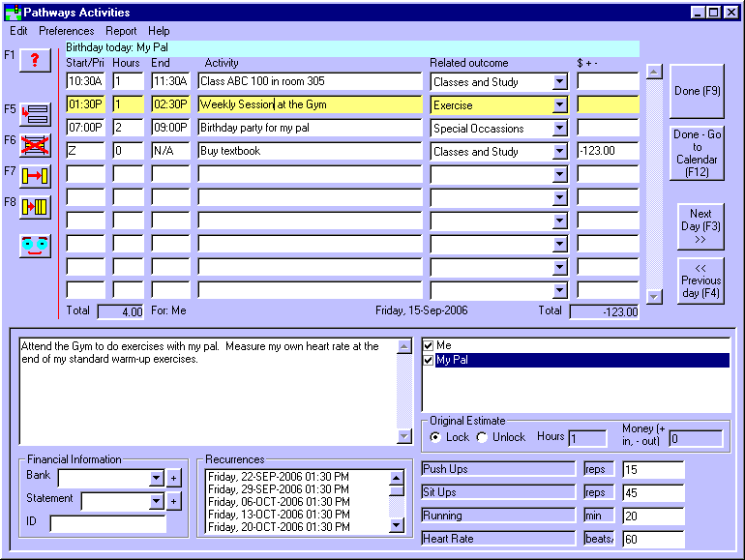
Task: Click Done - Go to Calendar (F12) button
Action: point(697,154)
